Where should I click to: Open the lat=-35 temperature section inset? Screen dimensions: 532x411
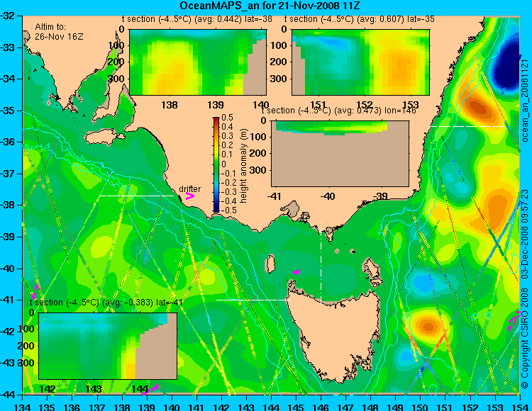point(360,62)
